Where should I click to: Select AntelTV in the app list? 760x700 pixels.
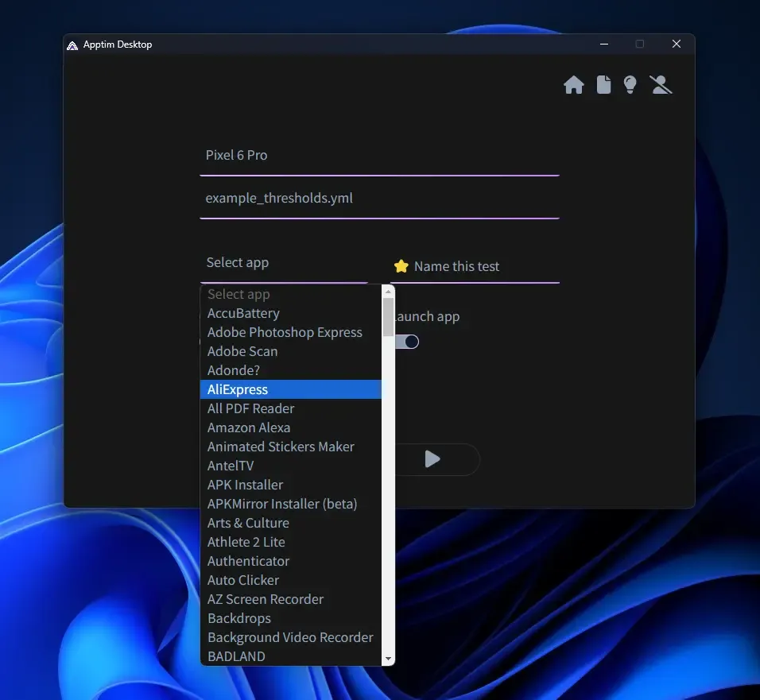tap(291, 466)
